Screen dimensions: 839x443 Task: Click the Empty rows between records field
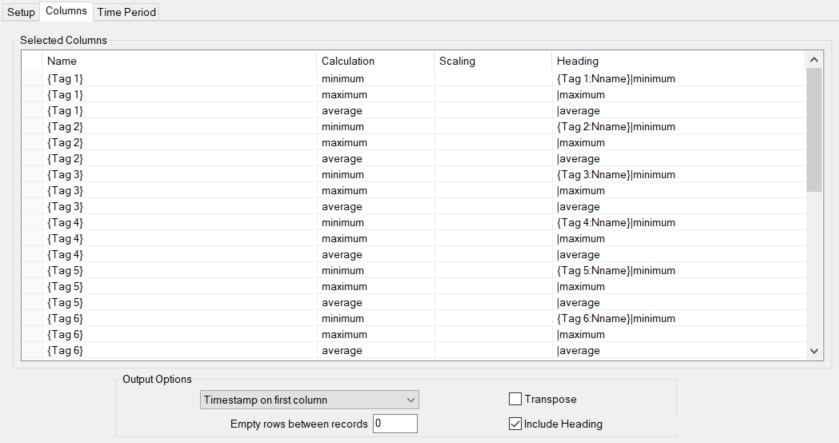pyautogui.click(x=395, y=424)
